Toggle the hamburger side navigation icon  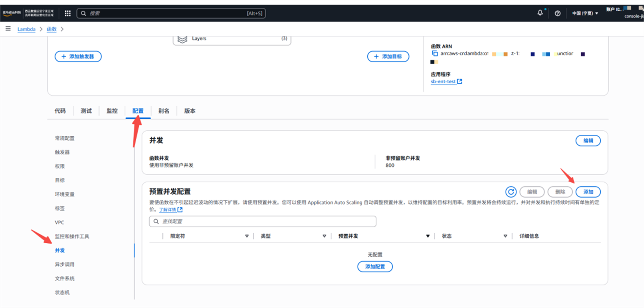8,28
